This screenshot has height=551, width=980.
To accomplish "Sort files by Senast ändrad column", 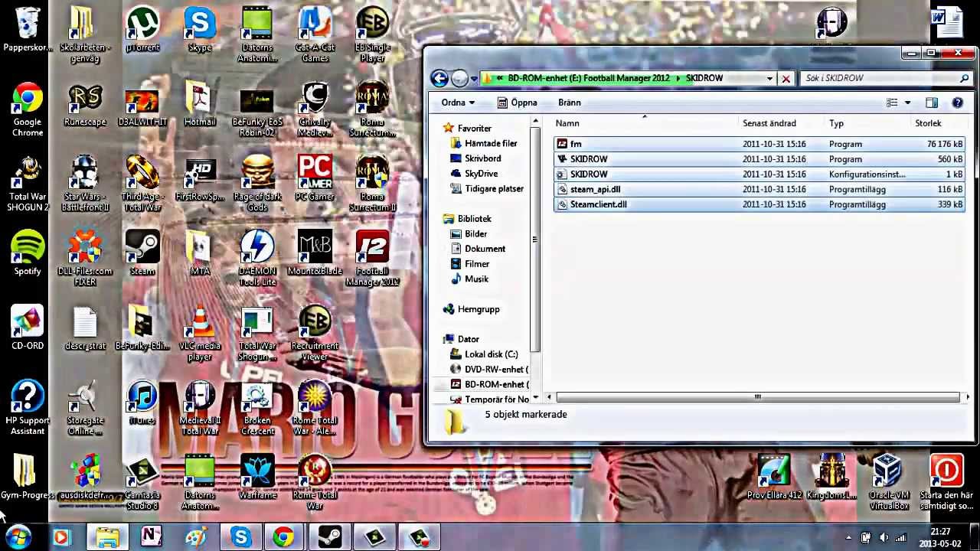I will tap(769, 123).
